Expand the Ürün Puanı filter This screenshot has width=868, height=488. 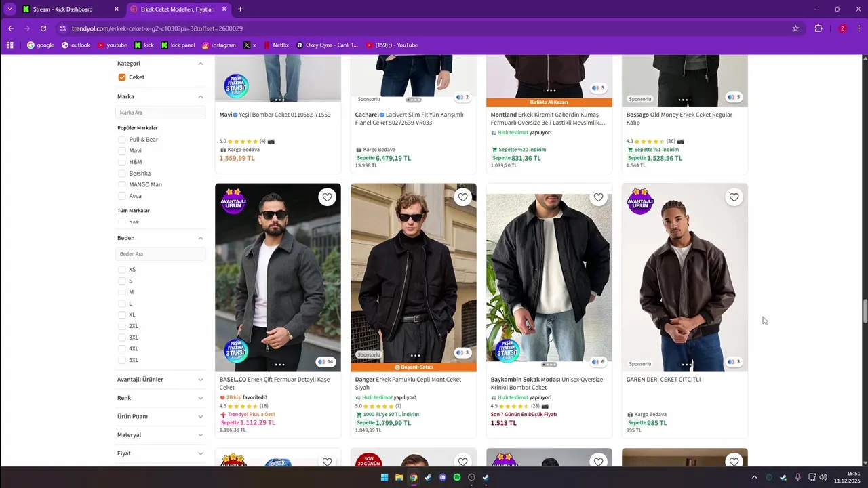click(201, 416)
